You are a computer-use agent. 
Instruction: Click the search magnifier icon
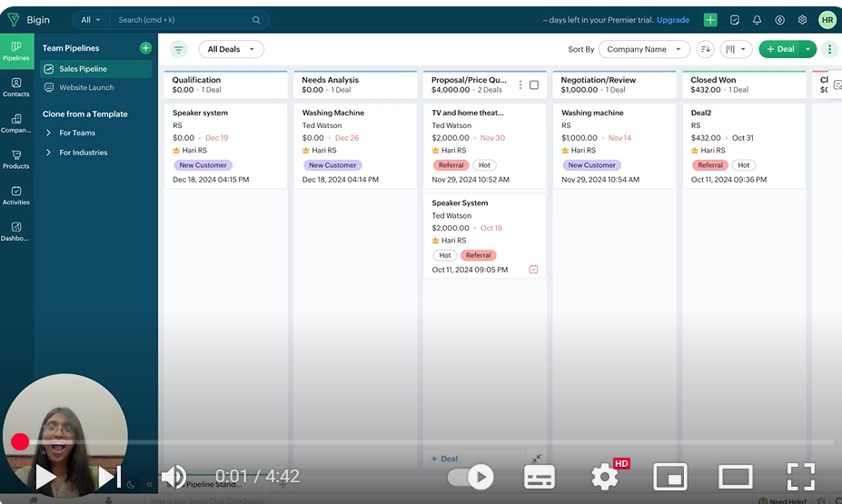pos(256,20)
